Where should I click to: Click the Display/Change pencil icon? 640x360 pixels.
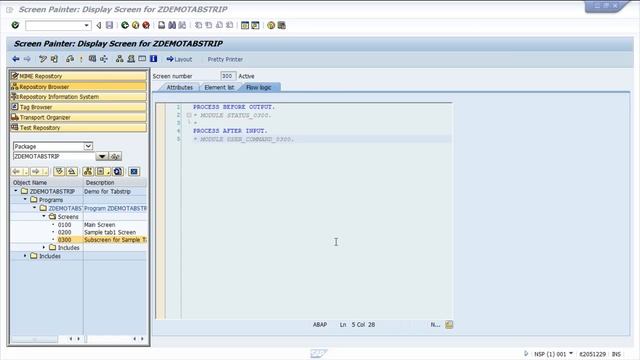[x=43, y=59]
